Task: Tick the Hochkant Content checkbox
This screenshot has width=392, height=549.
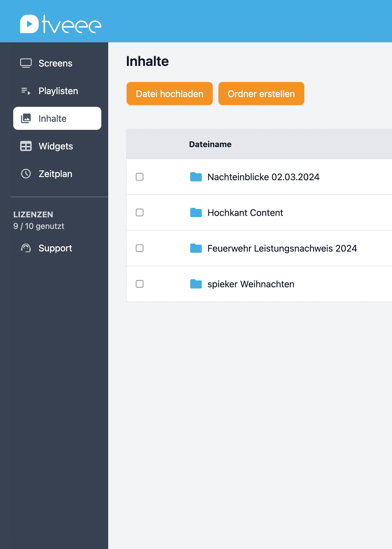Action: [140, 212]
